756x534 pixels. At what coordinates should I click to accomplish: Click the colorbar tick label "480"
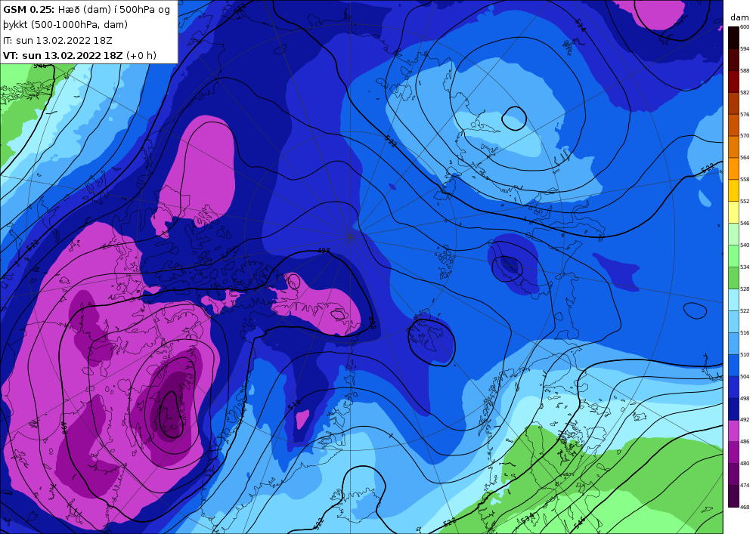(745, 464)
